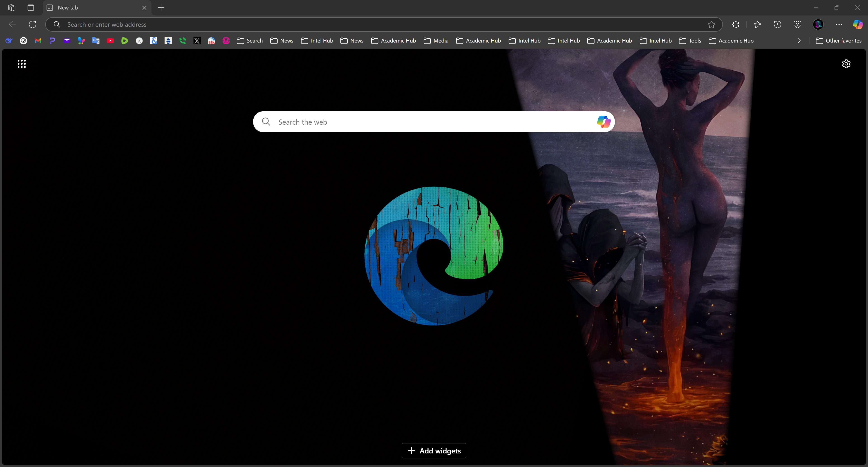The width and height of the screenshot is (868, 467).
Task: Open the Favorites hub icon
Action: pyautogui.click(x=757, y=24)
